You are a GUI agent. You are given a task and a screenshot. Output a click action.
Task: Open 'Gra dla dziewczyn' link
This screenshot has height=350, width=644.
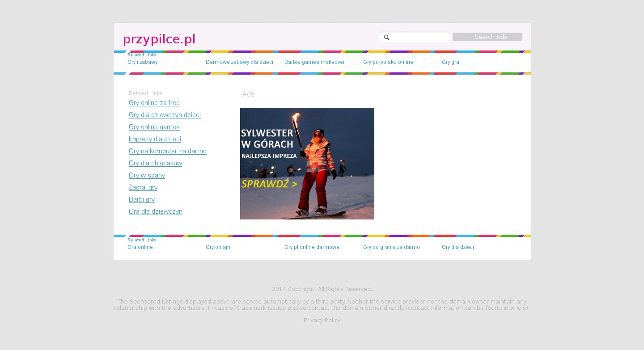click(156, 211)
